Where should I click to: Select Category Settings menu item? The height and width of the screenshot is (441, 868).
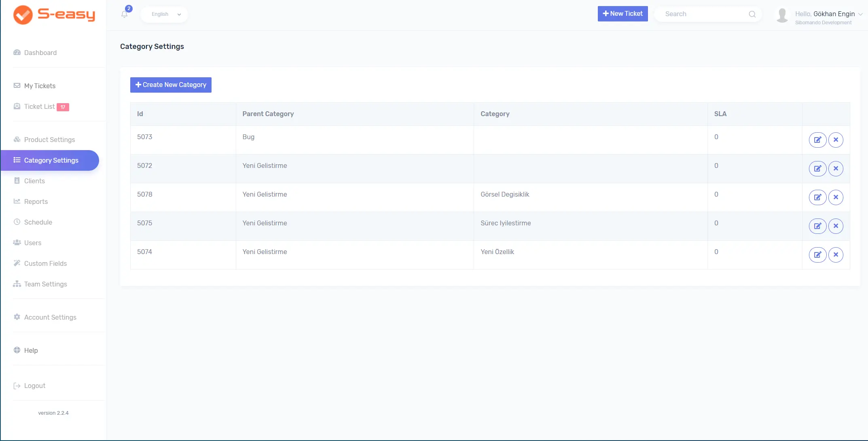pyautogui.click(x=50, y=161)
